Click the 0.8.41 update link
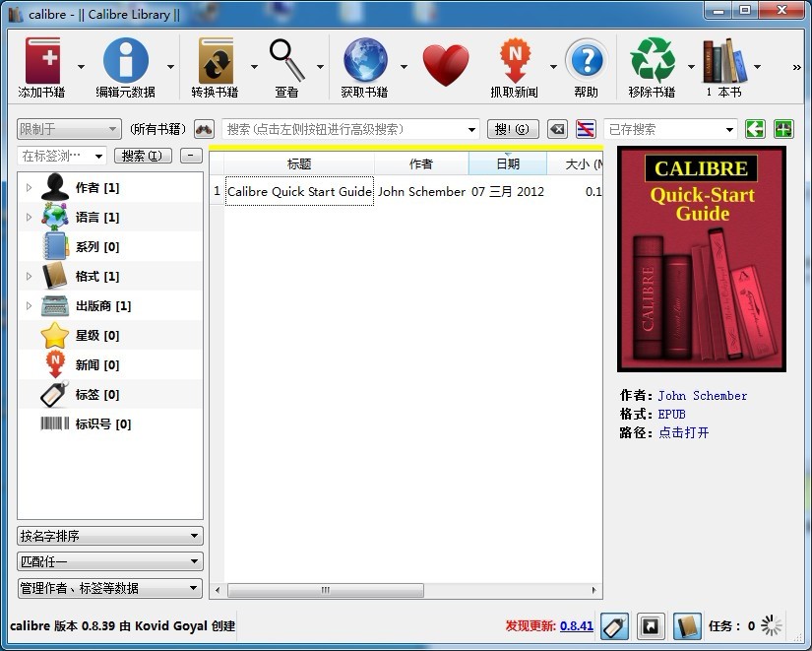 pos(576,626)
